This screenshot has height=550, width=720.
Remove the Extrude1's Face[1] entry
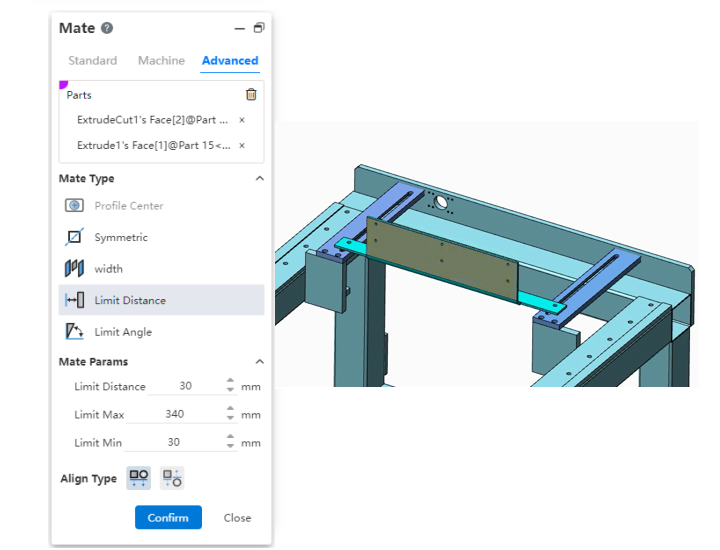coord(242,146)
